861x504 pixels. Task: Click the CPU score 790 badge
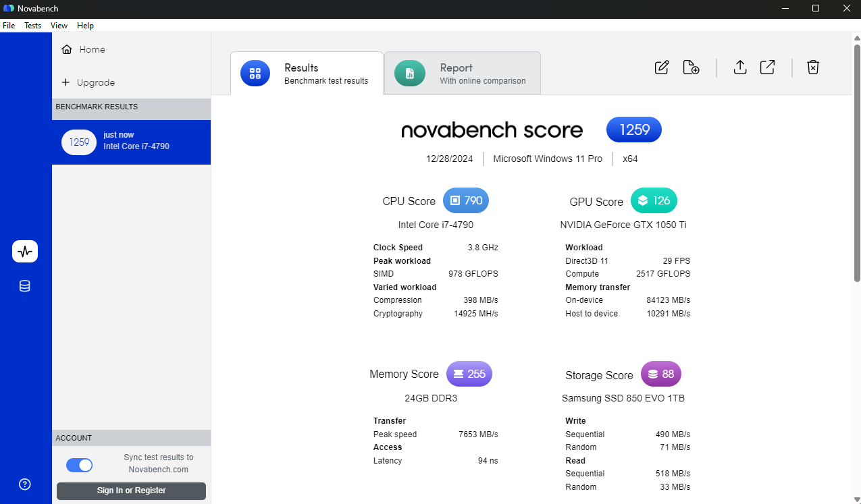point(466,200)
